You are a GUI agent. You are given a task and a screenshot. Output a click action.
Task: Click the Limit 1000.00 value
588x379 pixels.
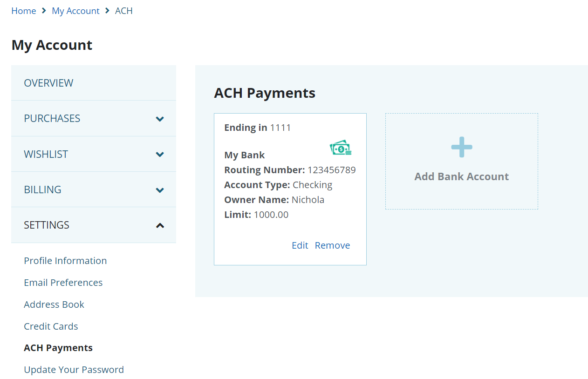tap(271, 215)
